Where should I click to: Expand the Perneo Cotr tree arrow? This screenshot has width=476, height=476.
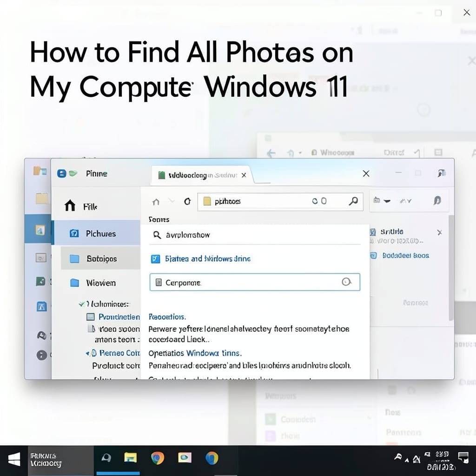click(x=87, y=353)
